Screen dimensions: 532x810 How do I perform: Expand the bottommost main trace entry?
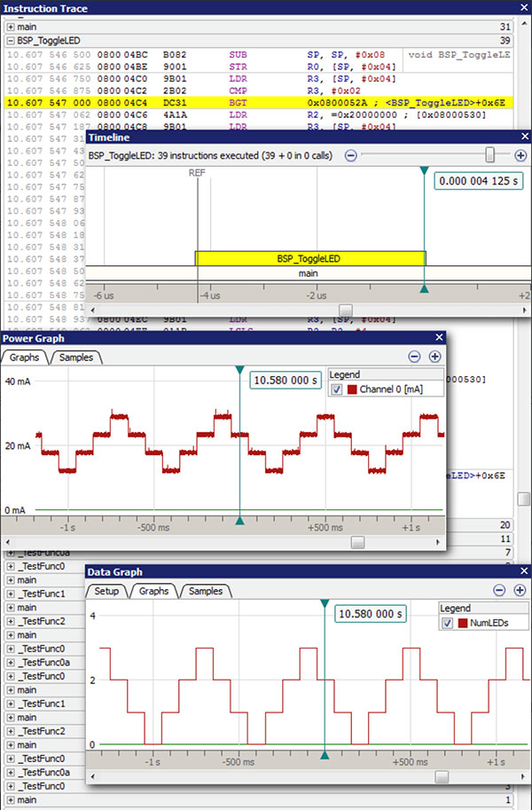tap(10, 800)
